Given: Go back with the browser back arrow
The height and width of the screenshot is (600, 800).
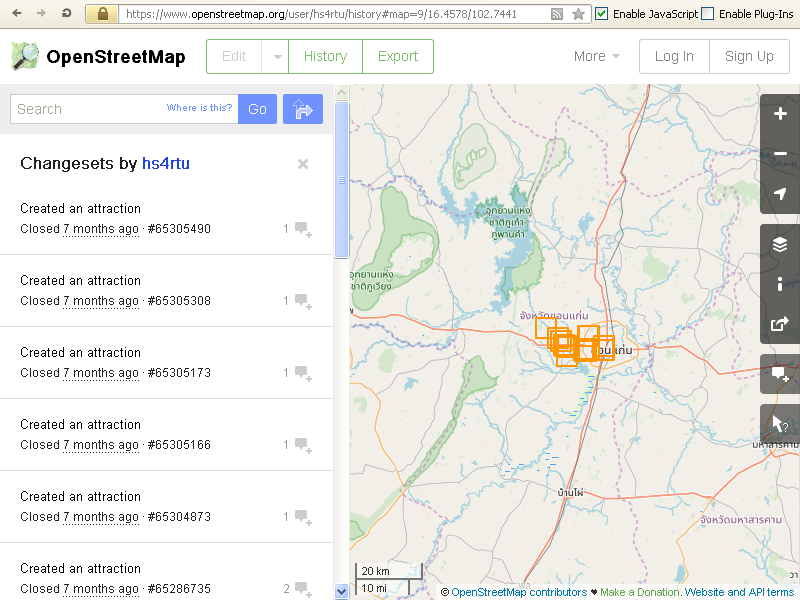Looking at the screenshot, I should click(17, 13).
